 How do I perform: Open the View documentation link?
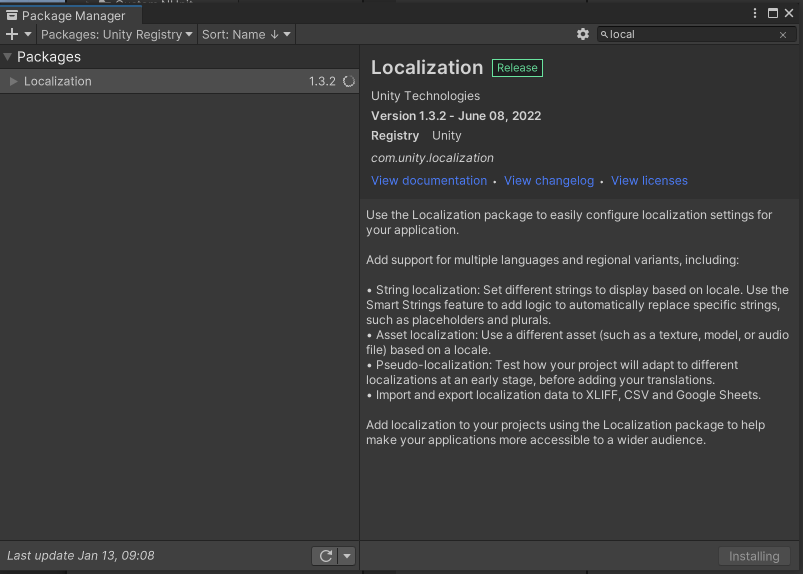[429, 180]
